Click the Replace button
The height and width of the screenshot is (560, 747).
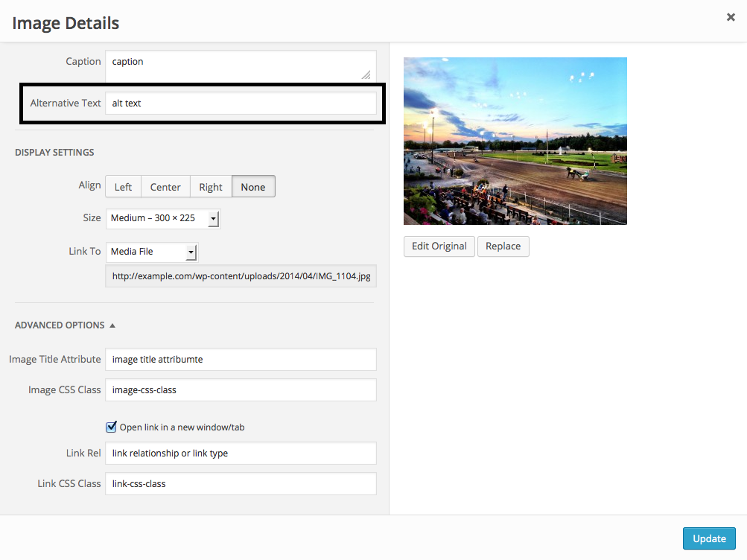point(503,246)
